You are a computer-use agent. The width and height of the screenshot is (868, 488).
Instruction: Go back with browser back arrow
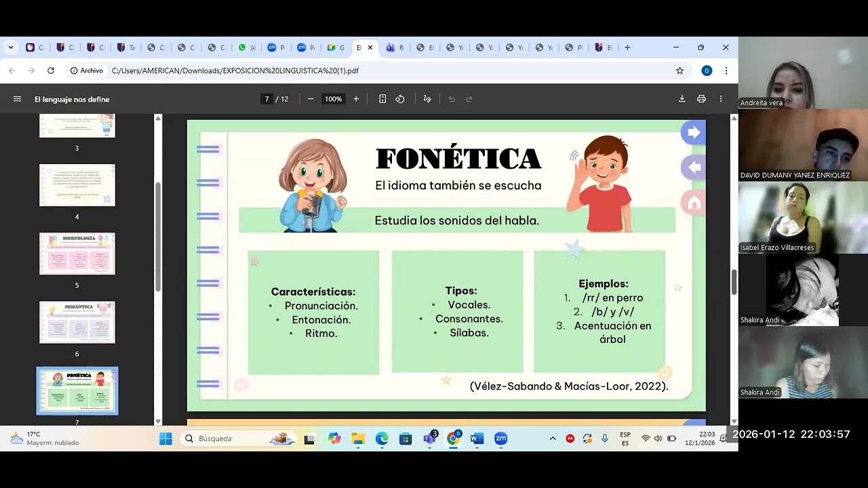click(12, 70)
